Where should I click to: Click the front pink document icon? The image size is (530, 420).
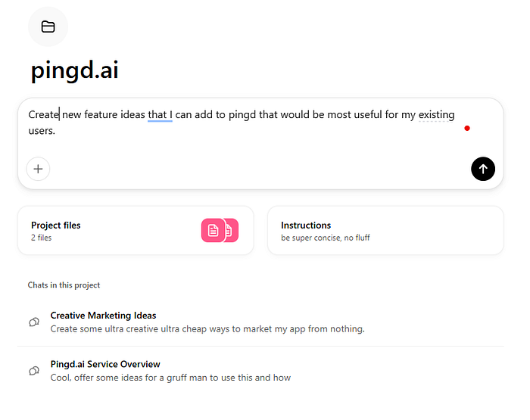click(213, 231)
